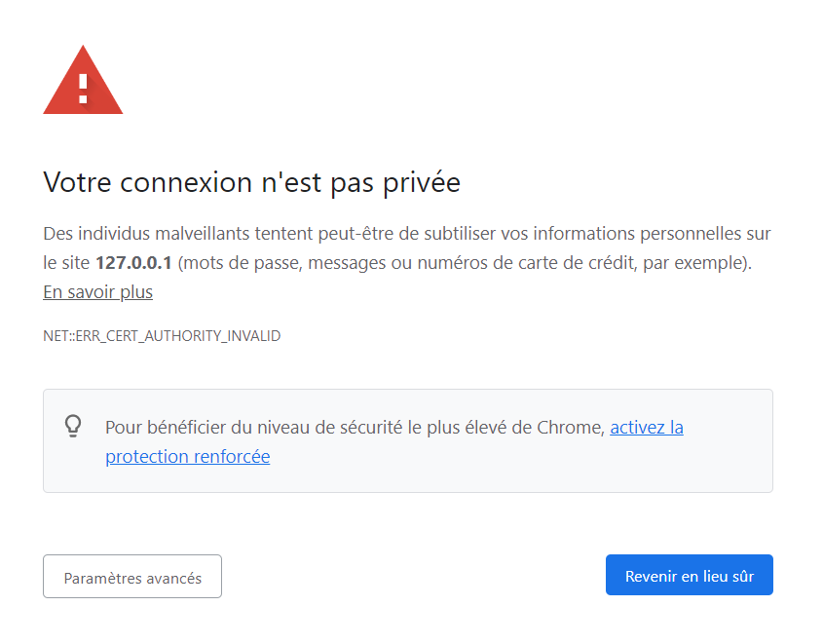The height and width of the screenshot is (644, 823).
Task: Click the bold 127.0.0.1 site address
Action: pyautogui.click(x=133, y=263)
